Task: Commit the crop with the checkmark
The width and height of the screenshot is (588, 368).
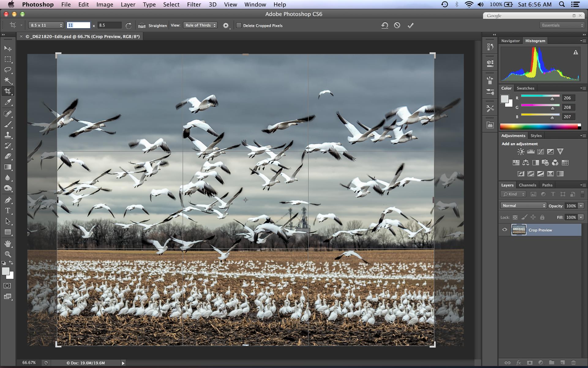Action: 410,25
